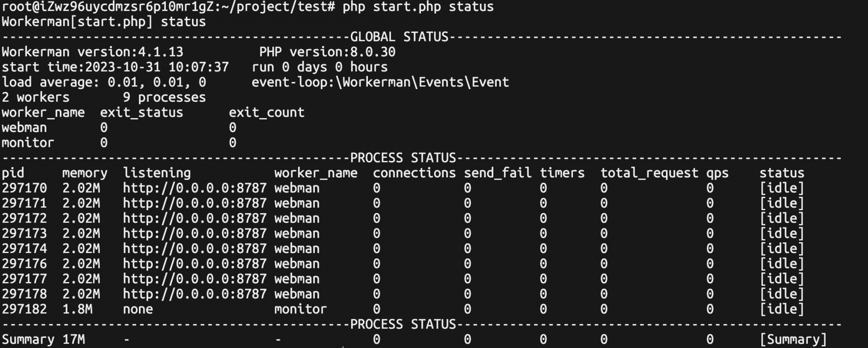Select the Workerman version:4.1.13 text
The height and width of the screenshot is (348, 868).
[x=93, y=52]
